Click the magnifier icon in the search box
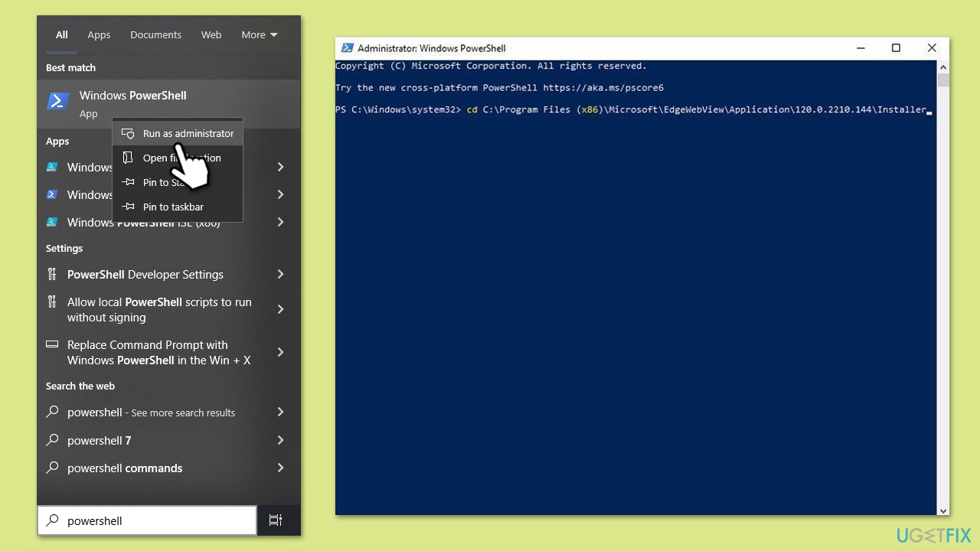Image resolution: width=980 pixels, height=551 pixels. (52, 520)
